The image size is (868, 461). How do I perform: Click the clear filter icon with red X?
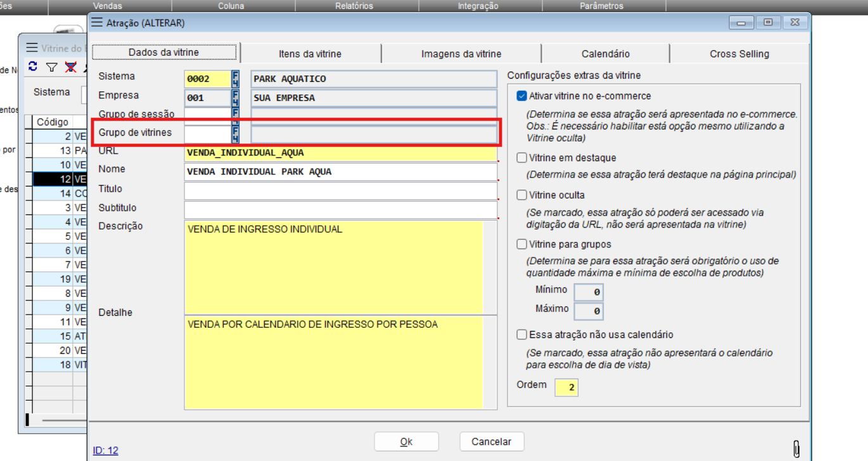(71, 67)
